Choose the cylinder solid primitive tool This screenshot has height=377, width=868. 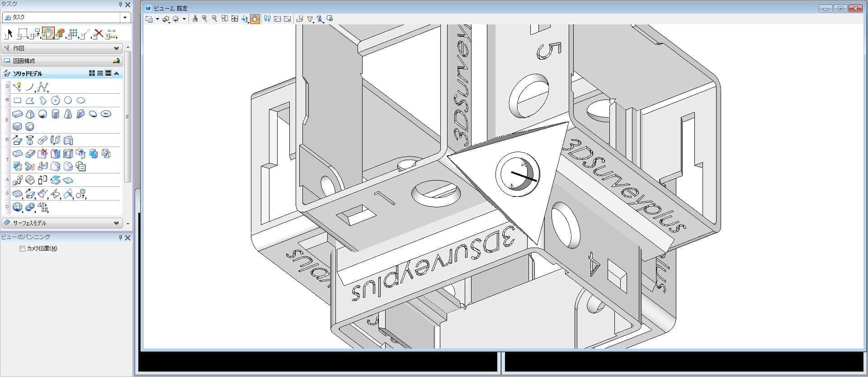pos(55,114)
